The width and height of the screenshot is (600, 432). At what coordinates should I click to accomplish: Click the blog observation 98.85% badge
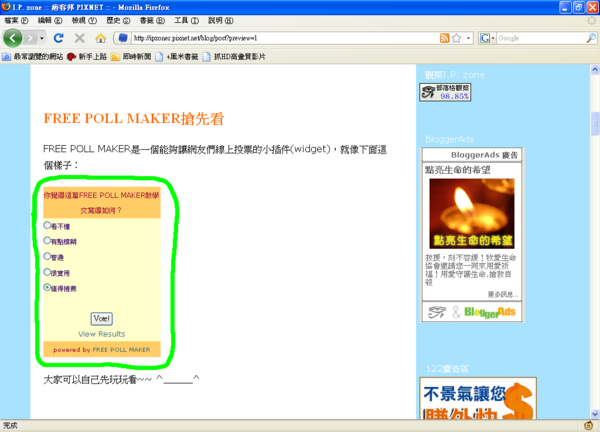[445, 92]
